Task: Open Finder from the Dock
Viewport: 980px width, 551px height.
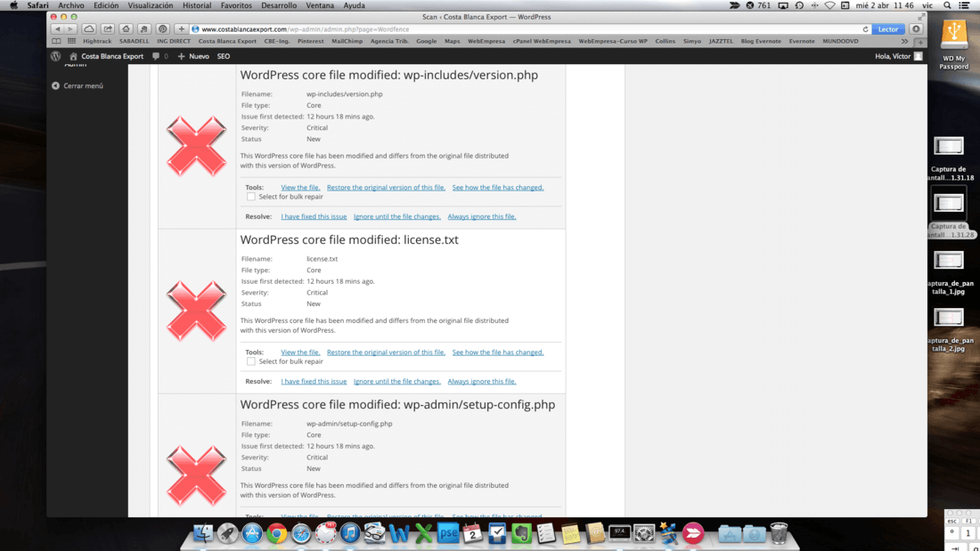Action: pos(203,533)
